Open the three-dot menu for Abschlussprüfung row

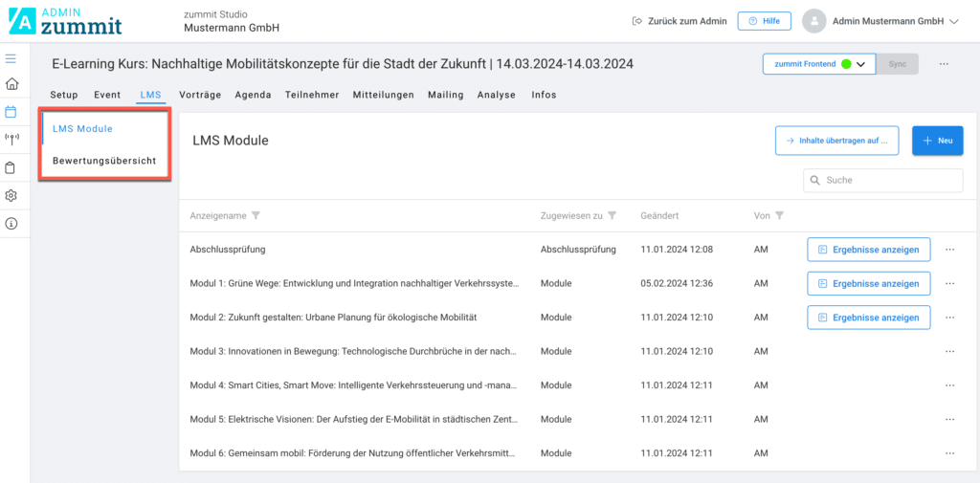949,251
